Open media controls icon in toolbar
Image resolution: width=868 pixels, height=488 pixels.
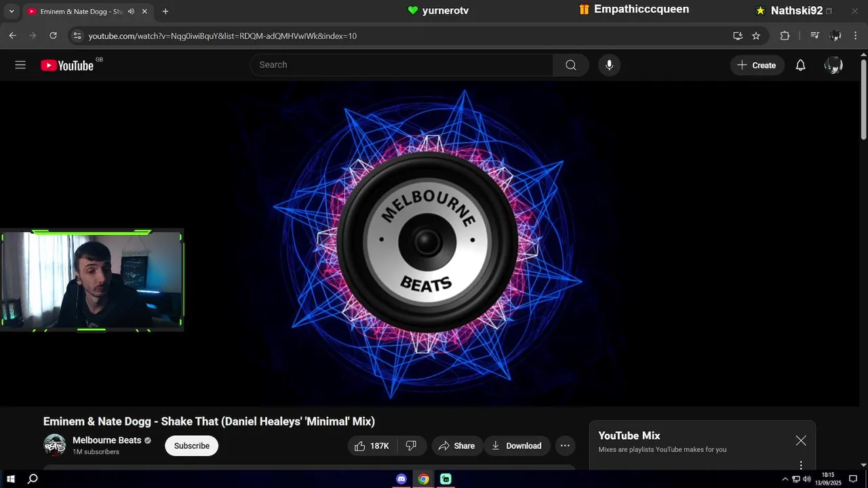pyautogui.click(x=815, y=36)
